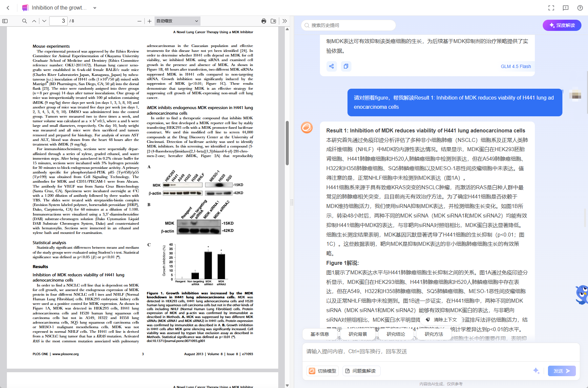Open the 问题集解读 button
Screen dimensions: 588x388
(x=361, y=371)
